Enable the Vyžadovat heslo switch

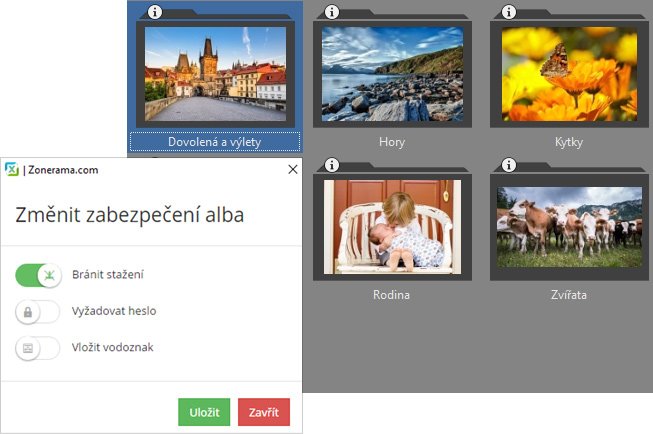(x=38, y=312)
